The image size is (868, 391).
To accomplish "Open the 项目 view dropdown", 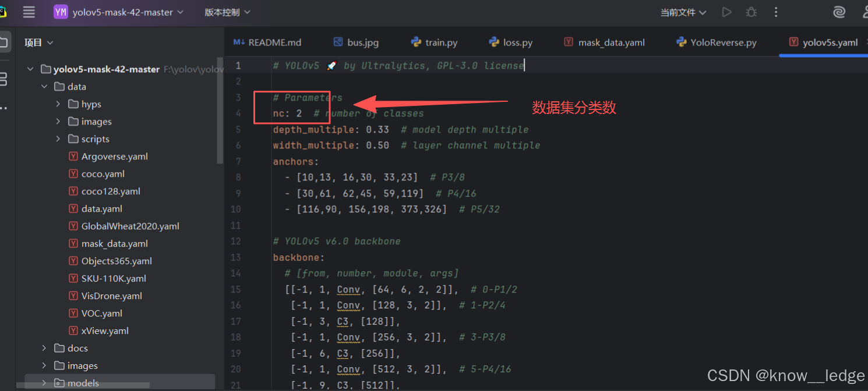I will point(38,42).
